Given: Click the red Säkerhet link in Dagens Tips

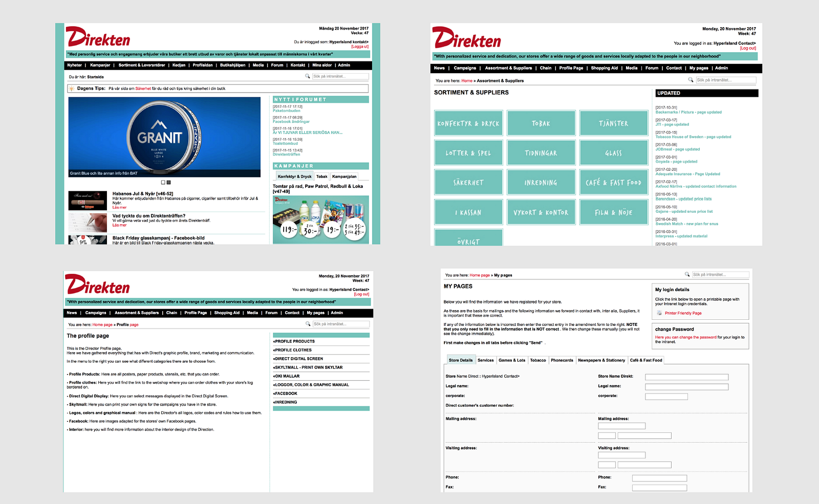Looking at the screenshot, I should pyautogui.click(x=143, y=89).
